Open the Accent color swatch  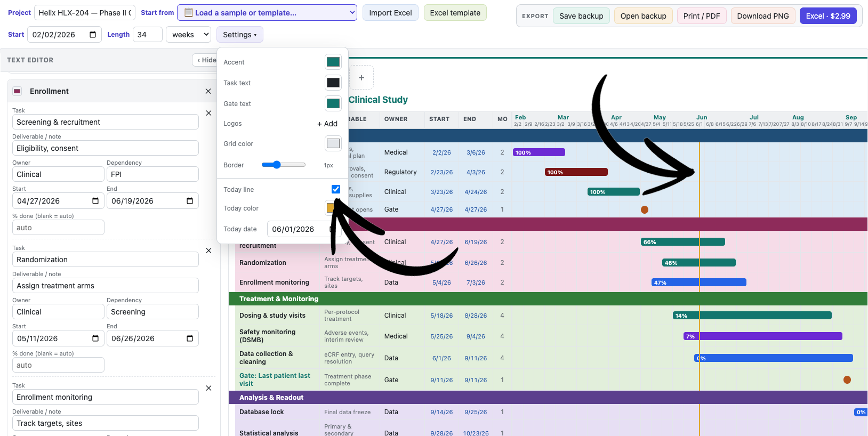333,62
